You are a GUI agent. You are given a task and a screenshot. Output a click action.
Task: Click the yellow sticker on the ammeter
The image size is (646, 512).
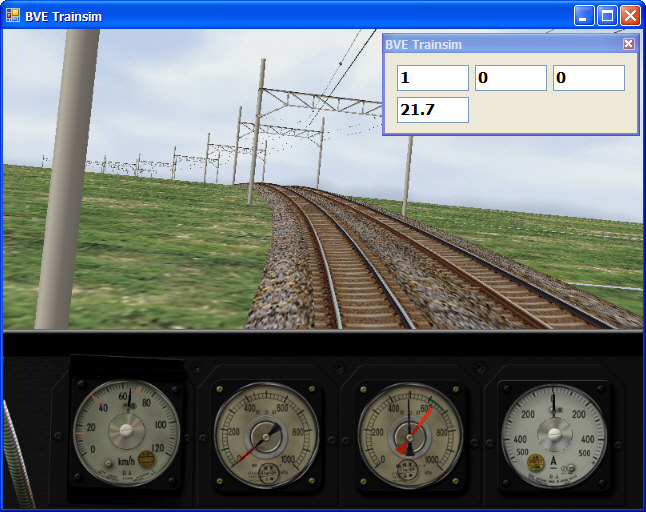[536, 463]
